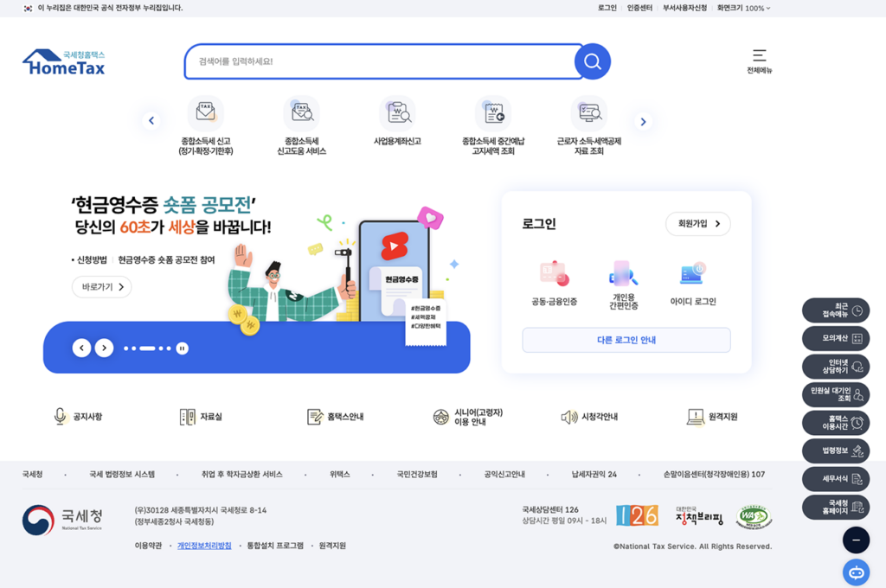Open 이용약관 link
The image size is (886, 588).
[x=148, y=546]
